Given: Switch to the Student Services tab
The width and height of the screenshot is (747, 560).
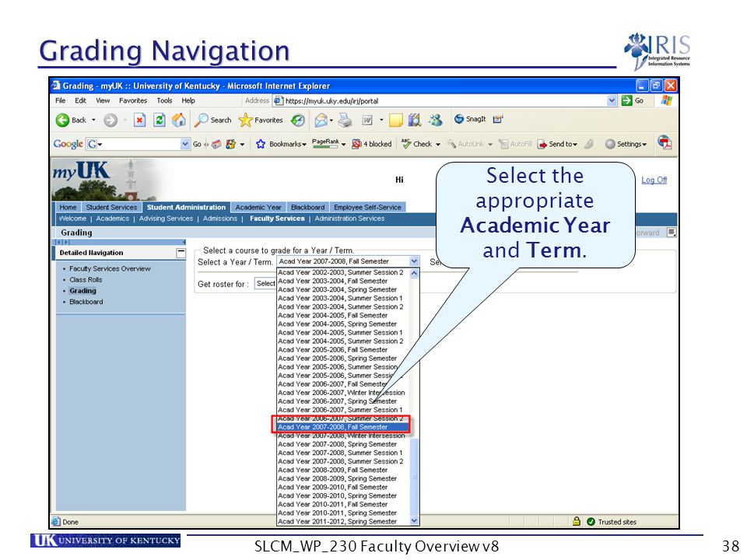Looking at the screenshot, I should [x=111, y=207].
